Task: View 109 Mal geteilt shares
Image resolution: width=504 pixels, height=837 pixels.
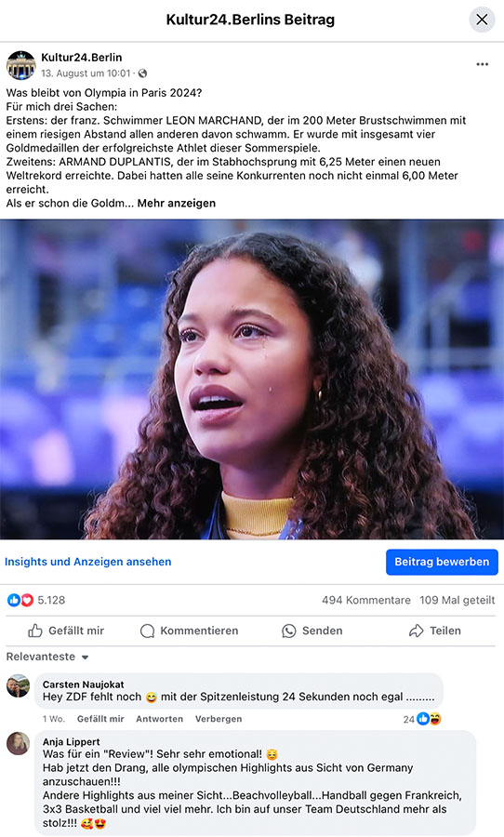Action: 457,600
